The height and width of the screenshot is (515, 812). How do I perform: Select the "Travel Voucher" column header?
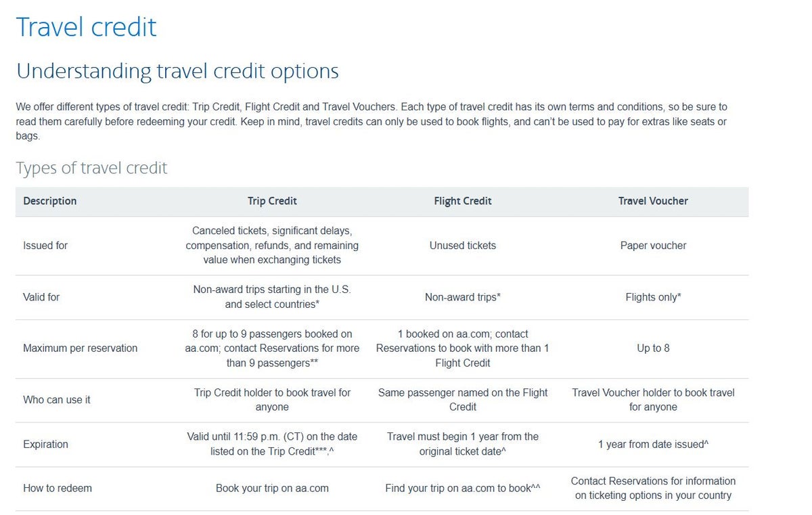click(x=653, y=201)
